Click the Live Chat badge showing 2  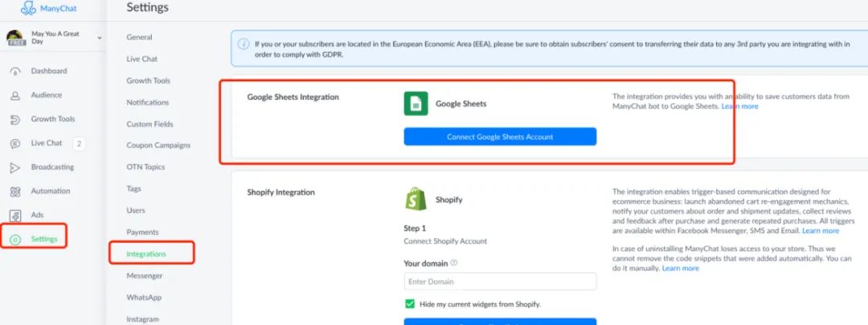pyautogui.click(x=79, y=144)
